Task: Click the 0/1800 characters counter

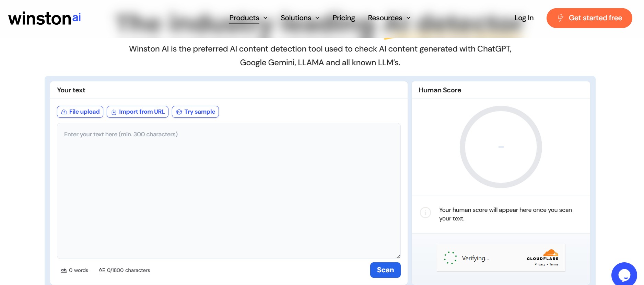Action: click(128, 270)
